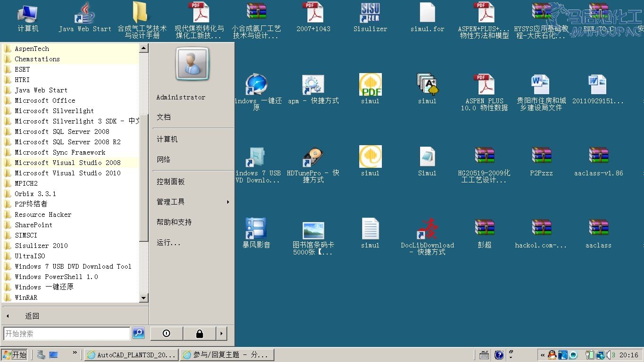Click the lock computer button
The image size is (644, 362).
click(199, 334)
